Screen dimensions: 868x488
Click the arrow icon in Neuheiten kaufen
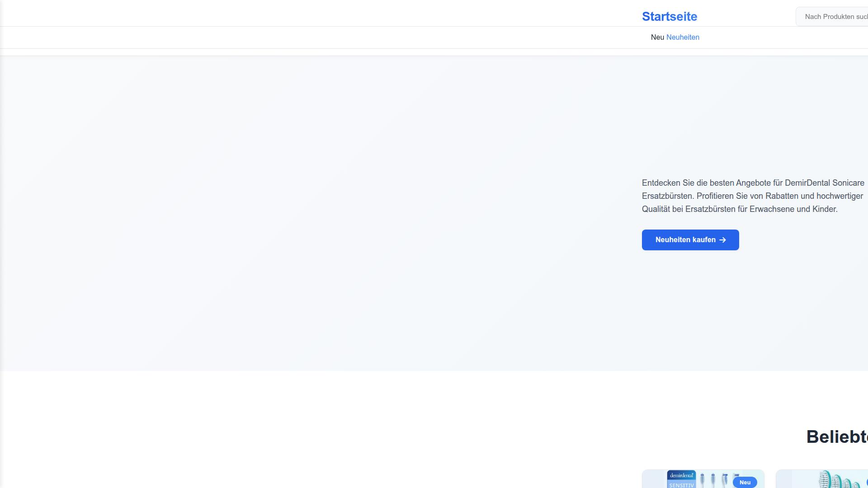(x=722, y=240)
